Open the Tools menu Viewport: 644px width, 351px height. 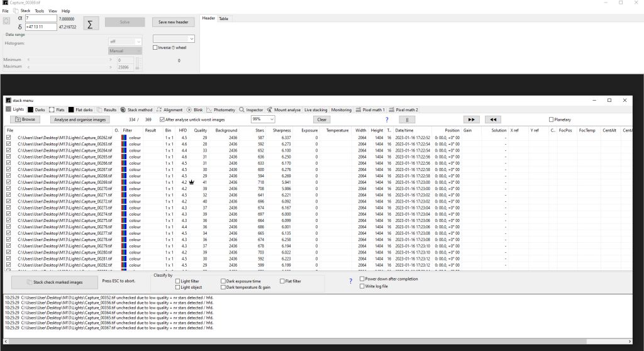pyautogui.click(x=40, y=11)
